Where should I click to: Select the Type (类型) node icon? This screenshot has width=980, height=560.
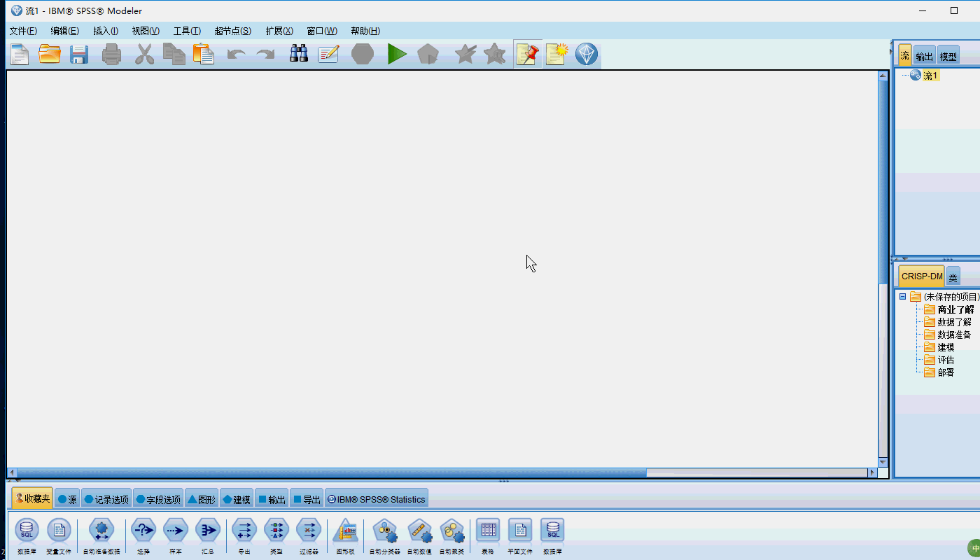tap(276, 531)
